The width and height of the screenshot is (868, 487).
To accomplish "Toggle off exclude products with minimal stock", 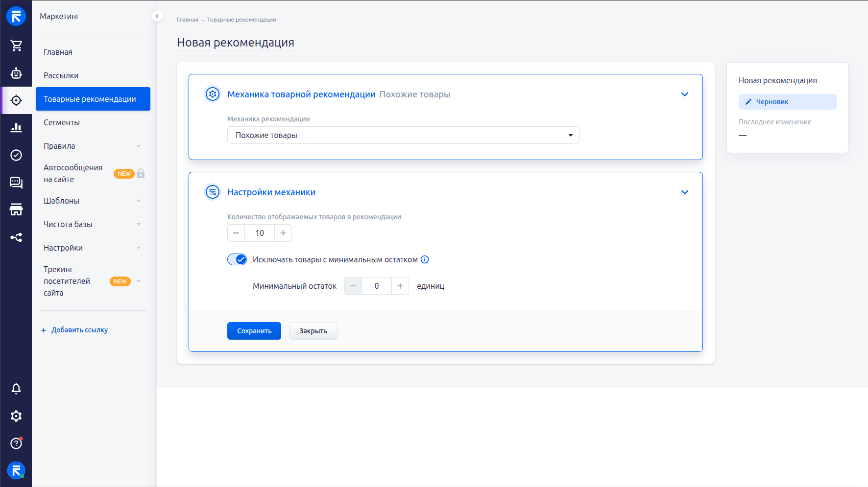I will click(x=237, y=259).
